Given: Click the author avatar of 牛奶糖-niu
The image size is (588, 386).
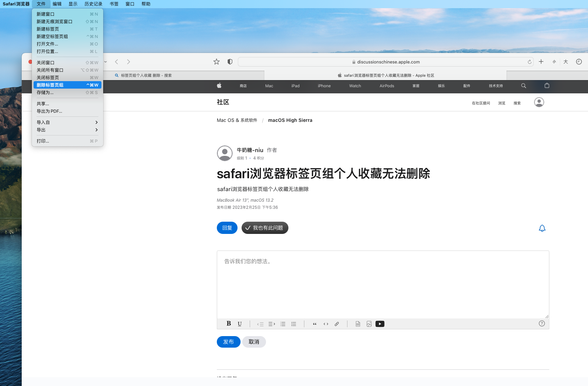Looking at the screenshot, I should pos(225,153).
